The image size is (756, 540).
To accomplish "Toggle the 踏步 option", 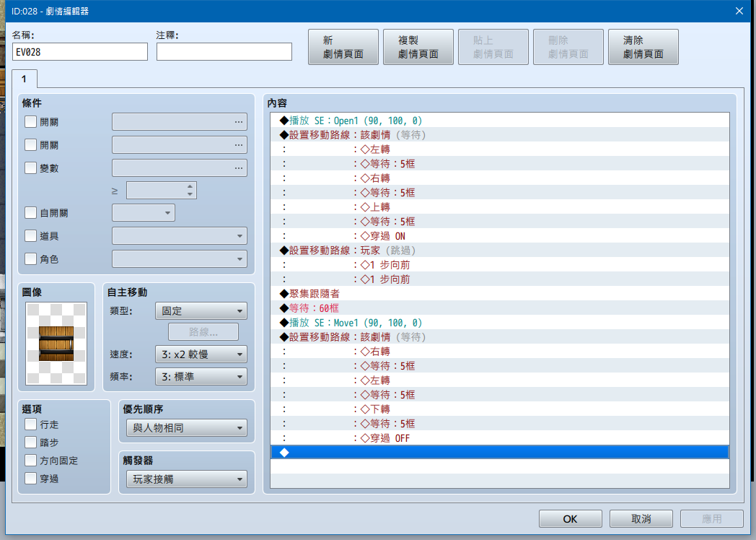I will (x=30, y=443).
